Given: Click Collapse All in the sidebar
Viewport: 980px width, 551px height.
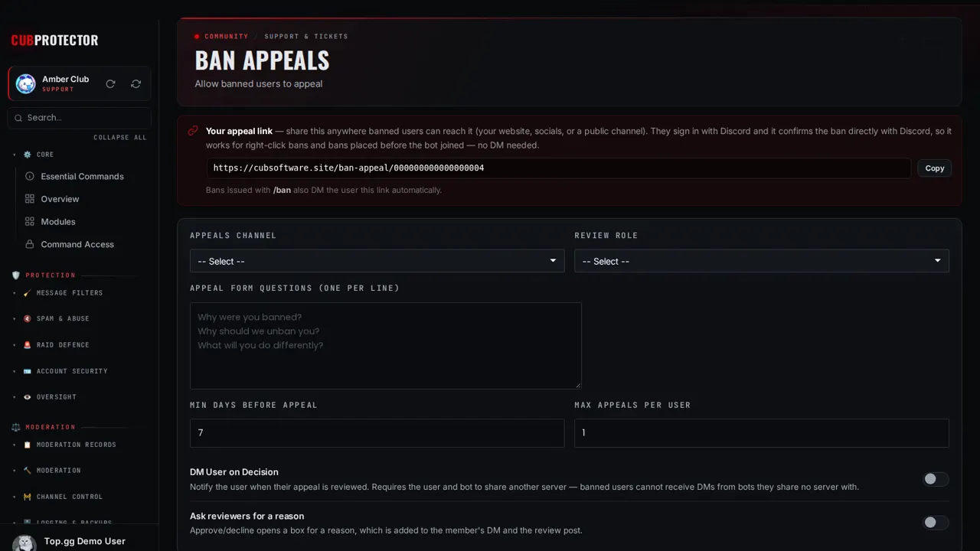Looking at the screenshot, I should [120, 138].
